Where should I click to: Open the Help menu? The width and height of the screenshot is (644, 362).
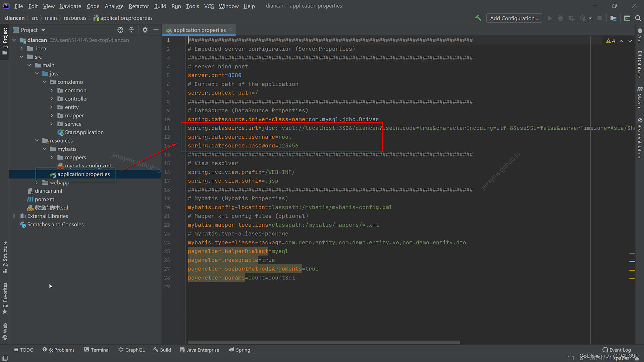pos(249,6)
